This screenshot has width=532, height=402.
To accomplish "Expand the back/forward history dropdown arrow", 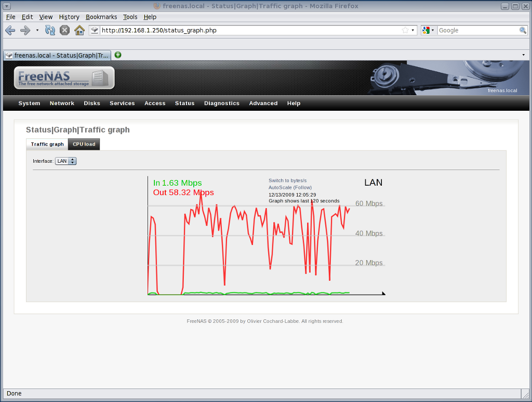I will (37, 30).
